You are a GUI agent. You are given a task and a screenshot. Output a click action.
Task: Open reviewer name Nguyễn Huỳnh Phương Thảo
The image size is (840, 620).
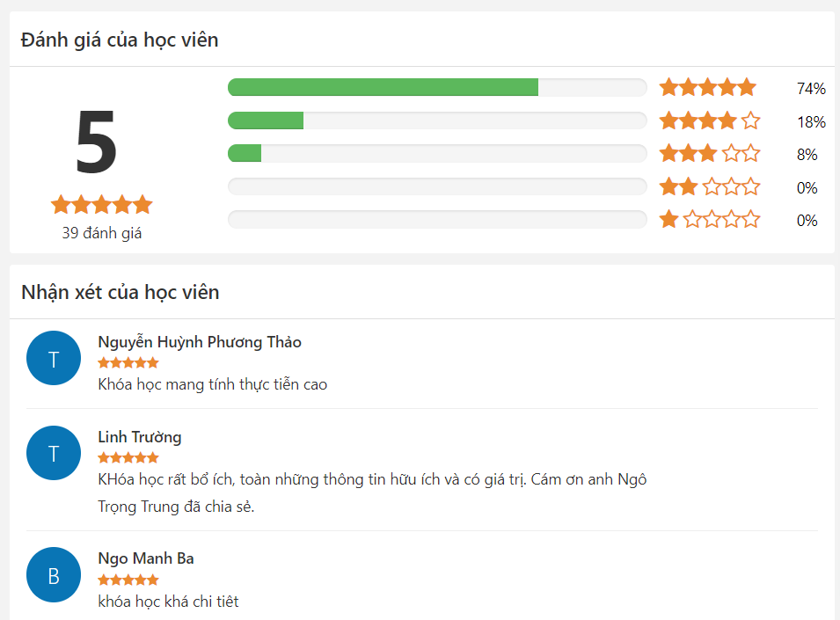(200, 342)
